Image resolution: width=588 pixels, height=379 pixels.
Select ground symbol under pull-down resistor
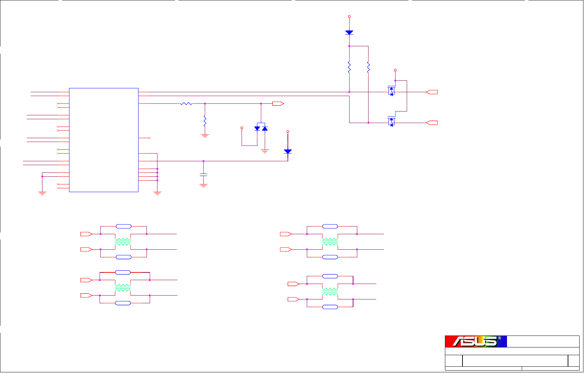coord(205,136)
